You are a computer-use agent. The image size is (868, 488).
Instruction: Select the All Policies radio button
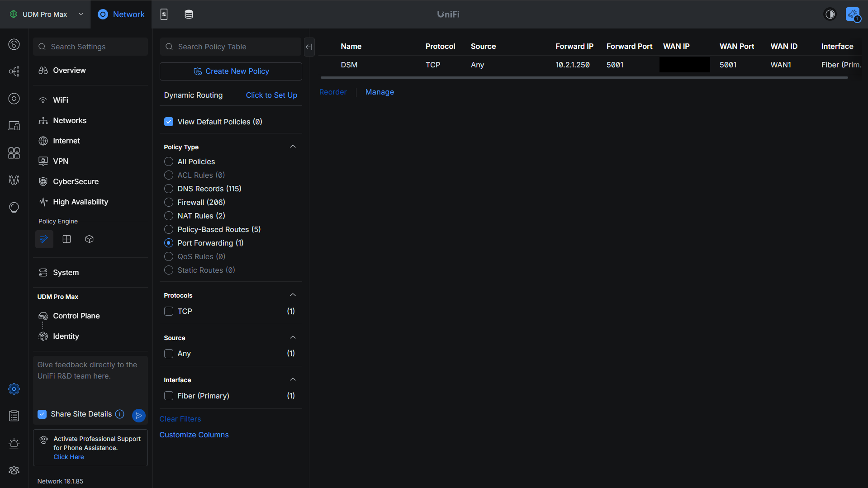point(169,161)
